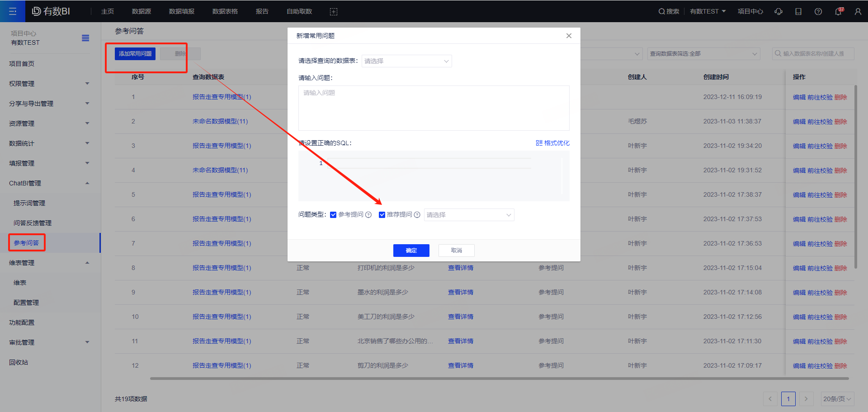Click the mobile device icon in top bar
Screen dimensions: 868x412
tap(798, 12)
